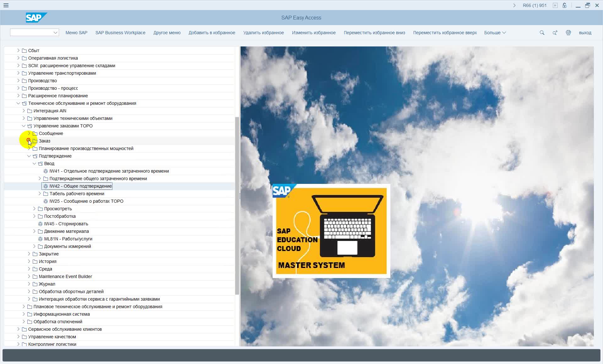Click the extended search icon

[555, 33]
